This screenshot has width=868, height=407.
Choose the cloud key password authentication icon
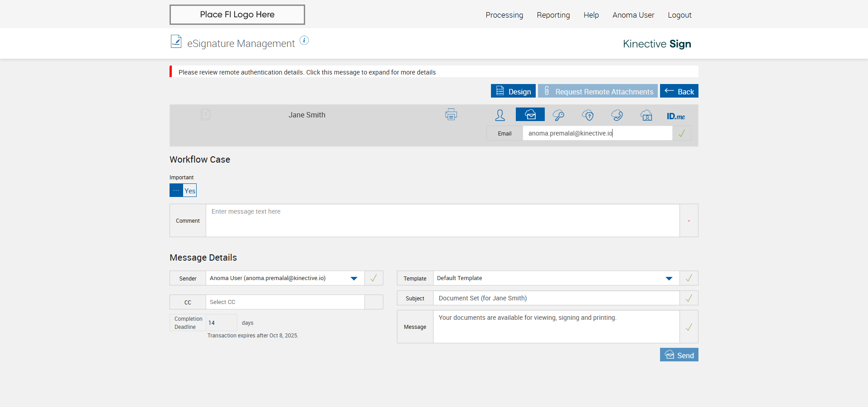[558, 115]
